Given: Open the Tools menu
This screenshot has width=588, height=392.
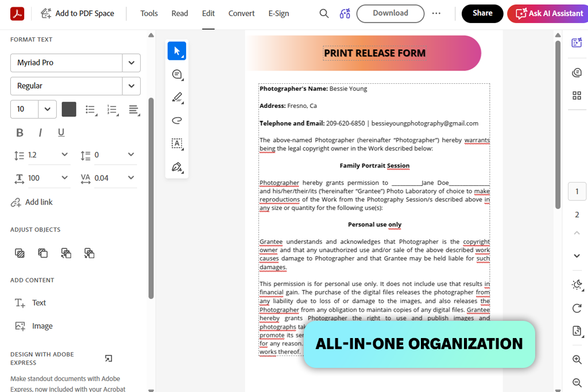Looking at the screenshot, I should (x=149, y=14).
